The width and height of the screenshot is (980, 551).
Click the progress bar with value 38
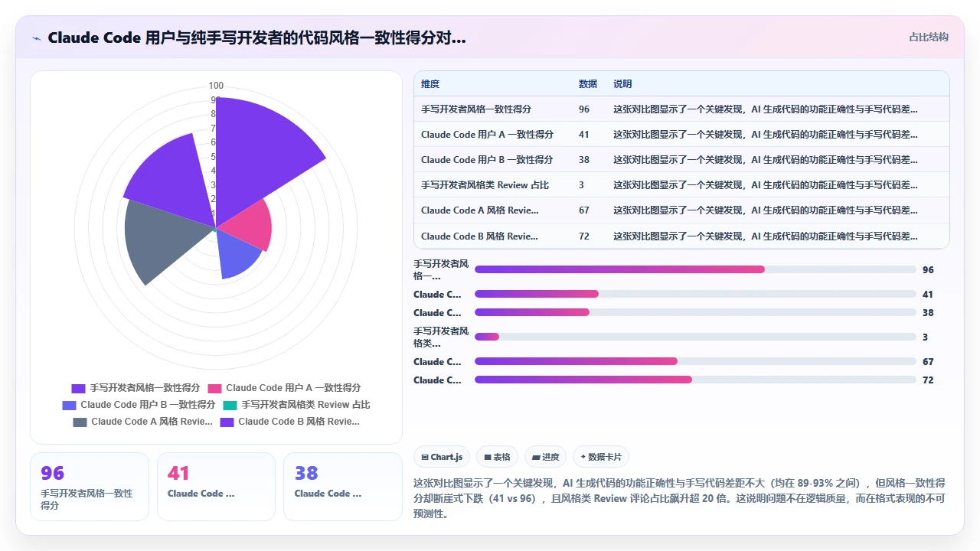click(x=695, y=312)
